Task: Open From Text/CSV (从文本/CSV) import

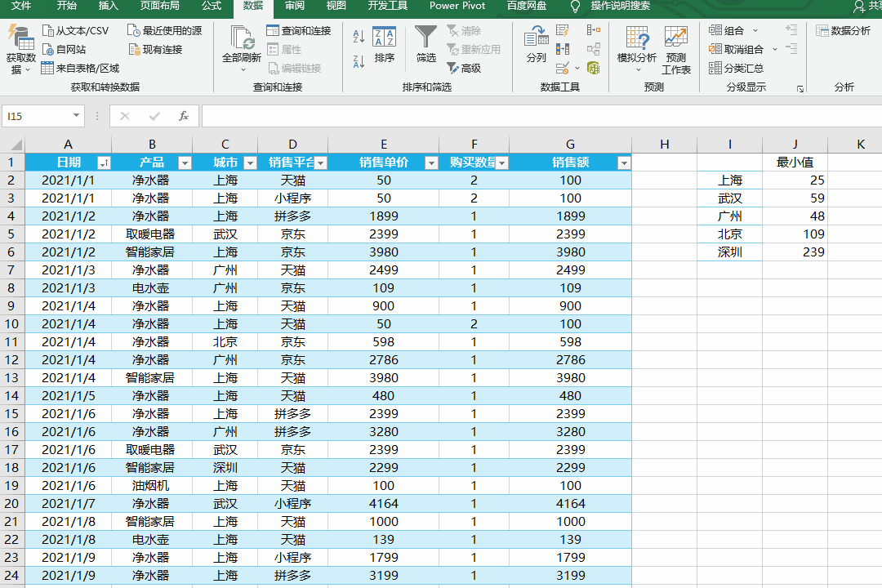Action: point(75,30)
